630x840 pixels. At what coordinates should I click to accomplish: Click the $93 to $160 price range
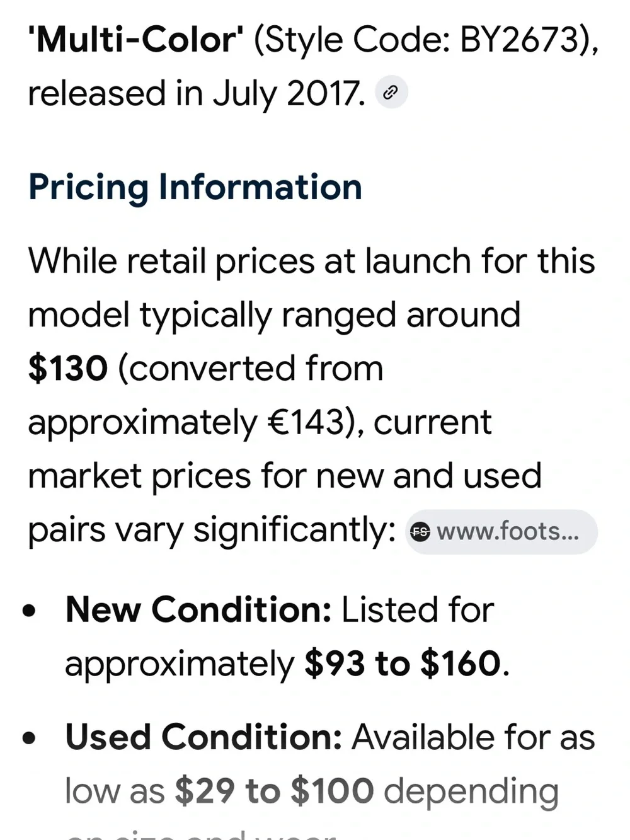click(403, 664)
